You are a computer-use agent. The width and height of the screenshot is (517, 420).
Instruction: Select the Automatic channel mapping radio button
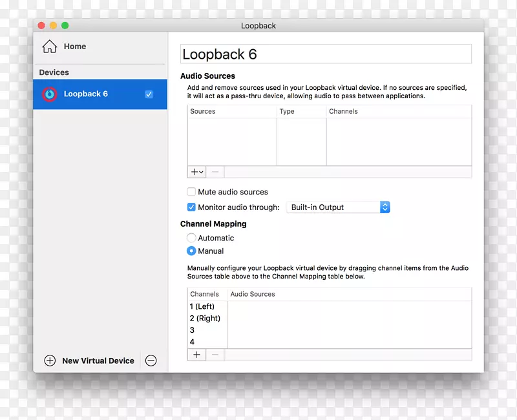191,238
